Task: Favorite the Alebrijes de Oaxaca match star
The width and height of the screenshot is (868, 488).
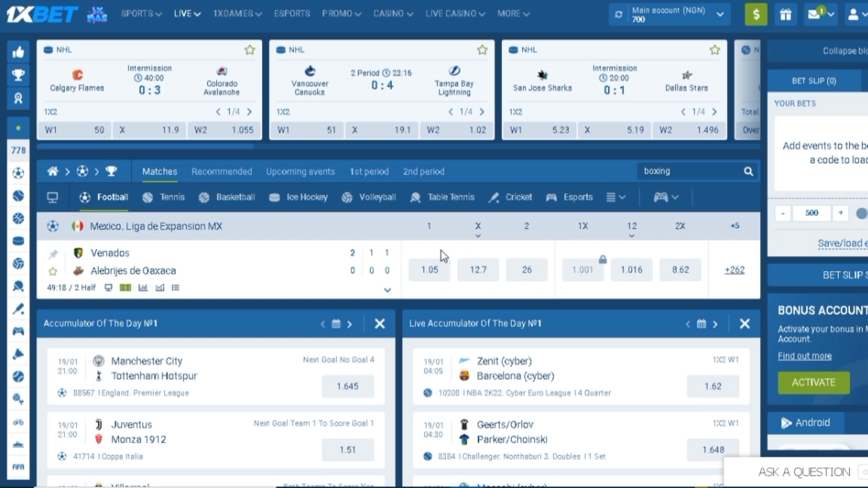Action: click(53, 271)
